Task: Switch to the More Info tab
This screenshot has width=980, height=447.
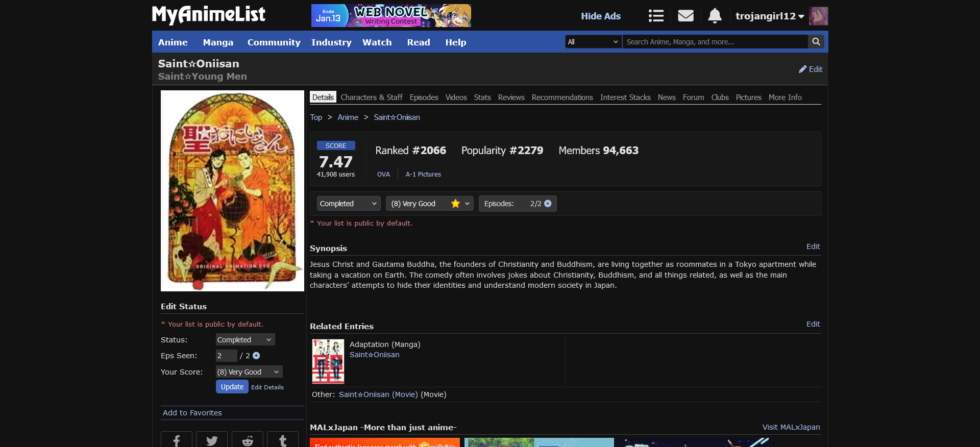Action: (785, 97)
